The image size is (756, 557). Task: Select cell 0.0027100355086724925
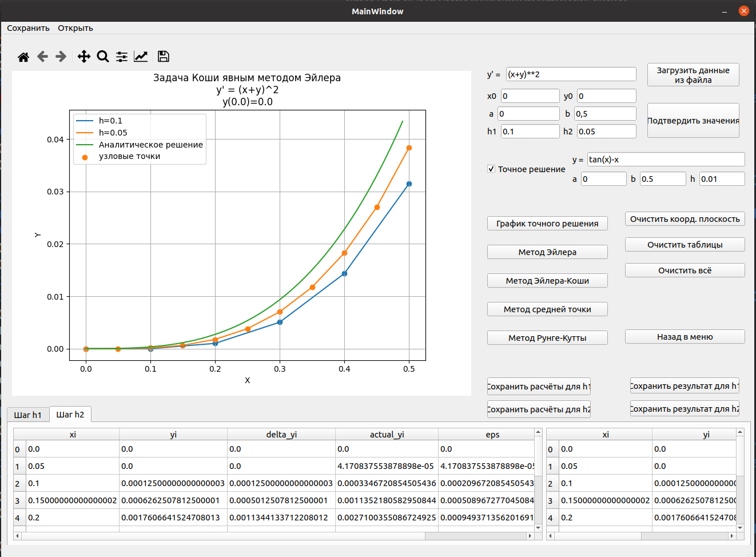coord(387,518)
